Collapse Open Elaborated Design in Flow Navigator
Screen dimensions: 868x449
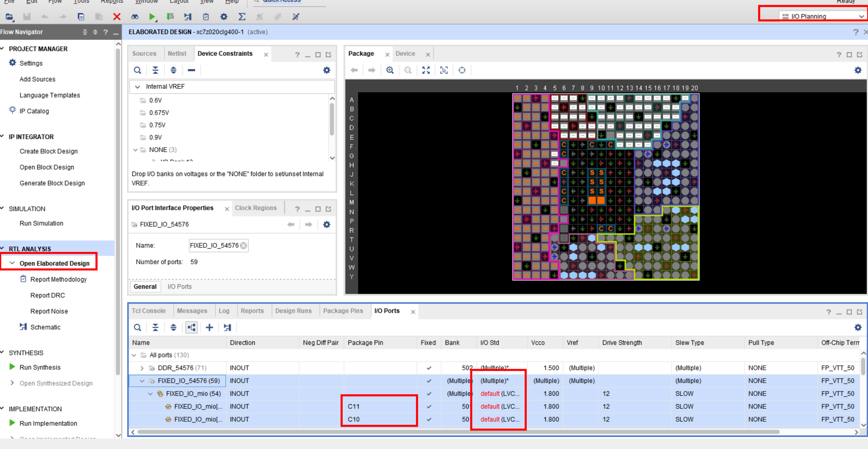tap(12, 263)
